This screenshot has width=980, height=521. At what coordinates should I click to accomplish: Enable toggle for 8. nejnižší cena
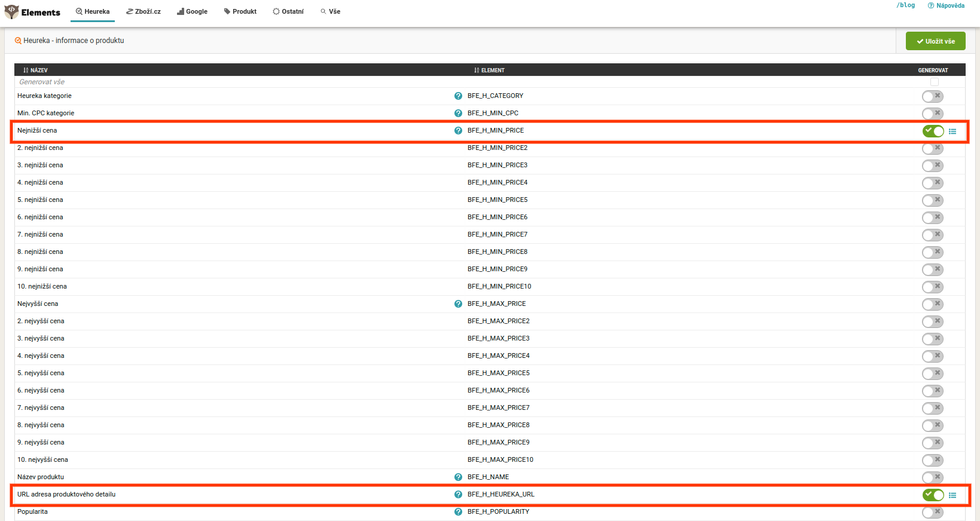933,252
